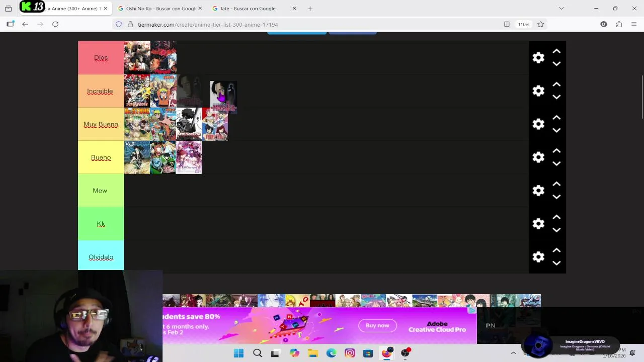Open the browser extensions puzzle icon

[x=619, y=24]
